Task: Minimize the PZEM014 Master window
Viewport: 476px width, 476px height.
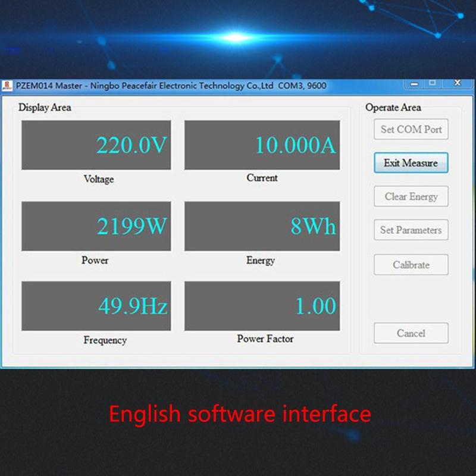Action: point(414,83)
